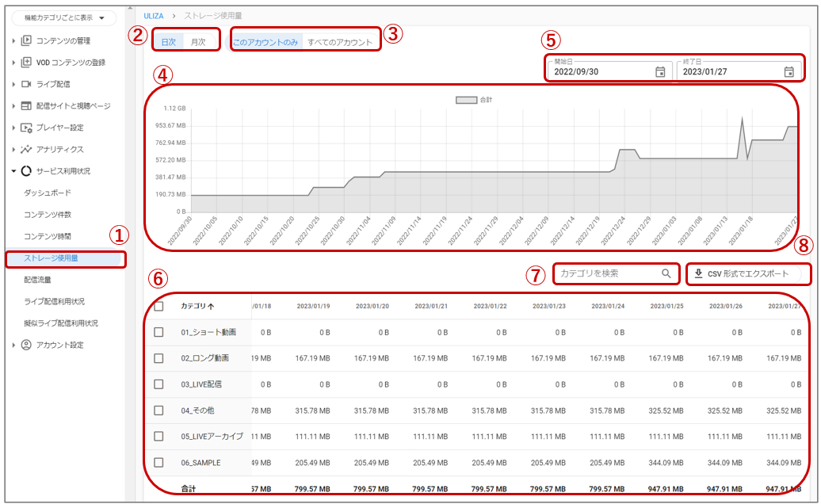
Task: Open the ULIZA breadcrumb link
Action: (x=154, y=15)
